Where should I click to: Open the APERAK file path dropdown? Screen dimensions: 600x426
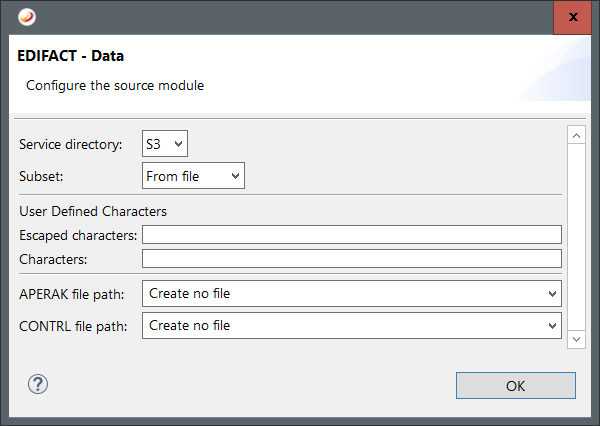pos(351,293)
